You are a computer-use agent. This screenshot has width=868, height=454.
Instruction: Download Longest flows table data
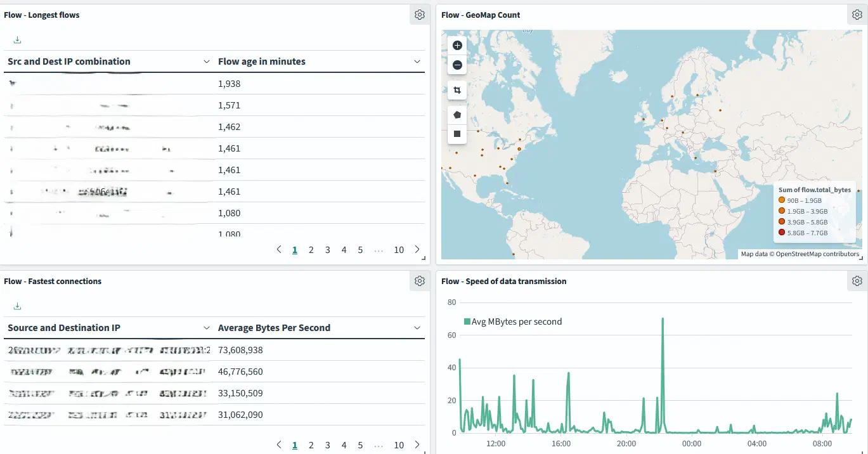pyautogui.click(x=17, y=40)
